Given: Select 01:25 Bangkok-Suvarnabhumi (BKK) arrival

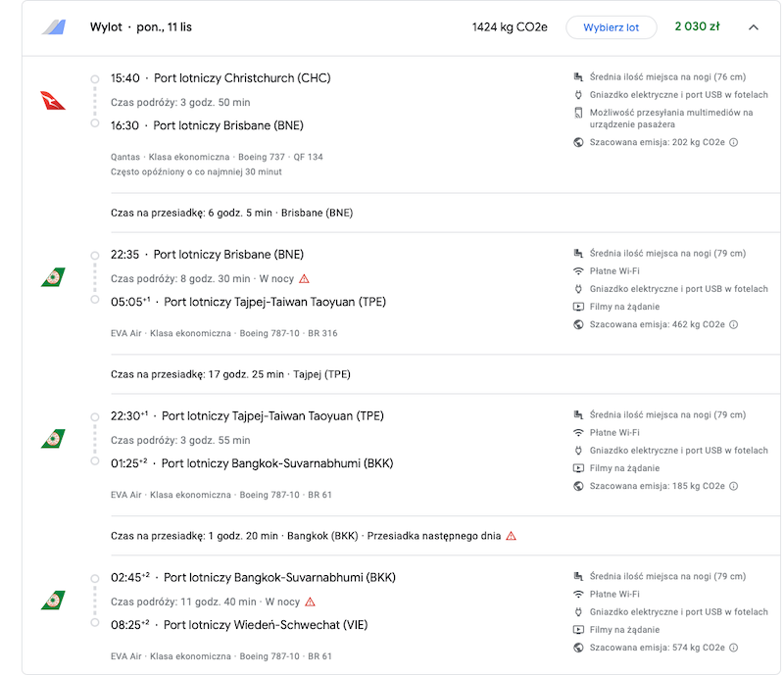Looking at the screenshot, I should [252, 463].
